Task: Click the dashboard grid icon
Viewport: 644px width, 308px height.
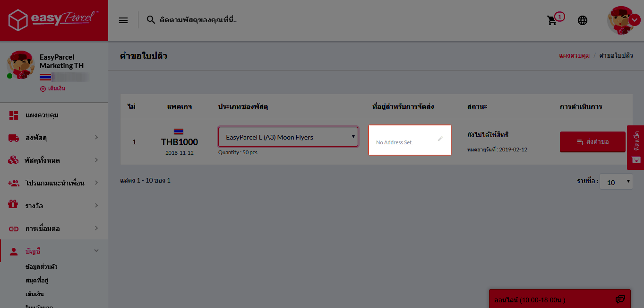Action: click(14, 115)
